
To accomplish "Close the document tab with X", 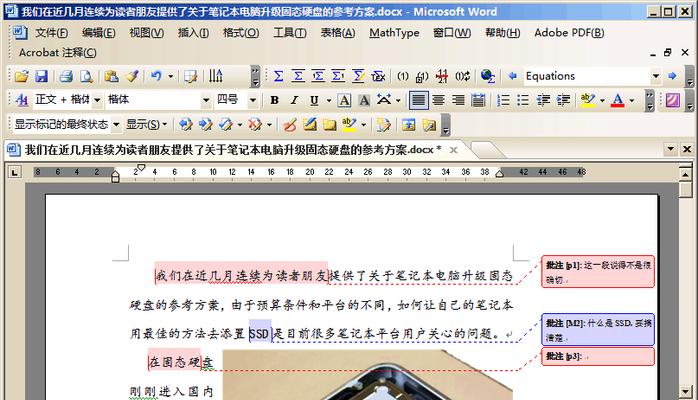I will pyautogui.click(x=454, y=150).
